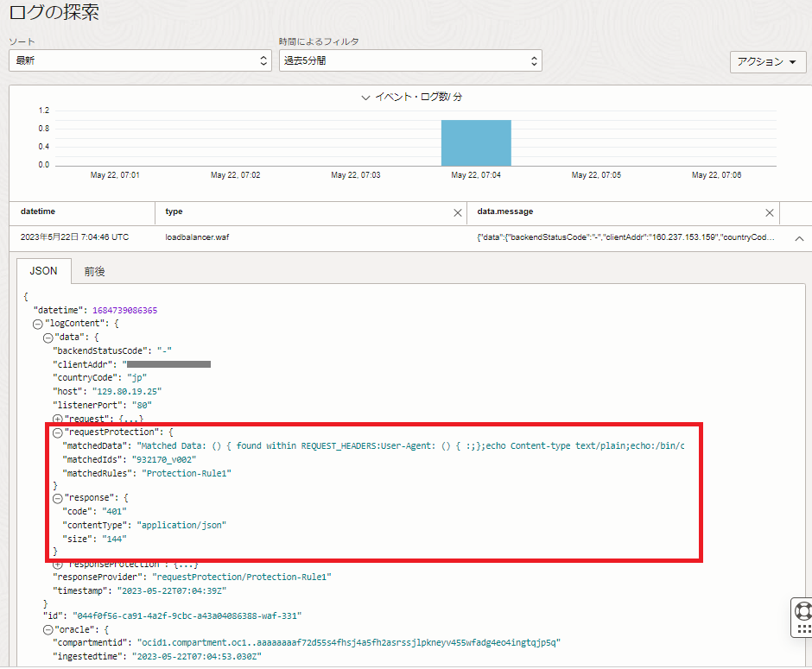The height and width of the screenshot is (669, 812).
Task: Click the blue bar at May 22, 07:04
Action: coord(476,143)
